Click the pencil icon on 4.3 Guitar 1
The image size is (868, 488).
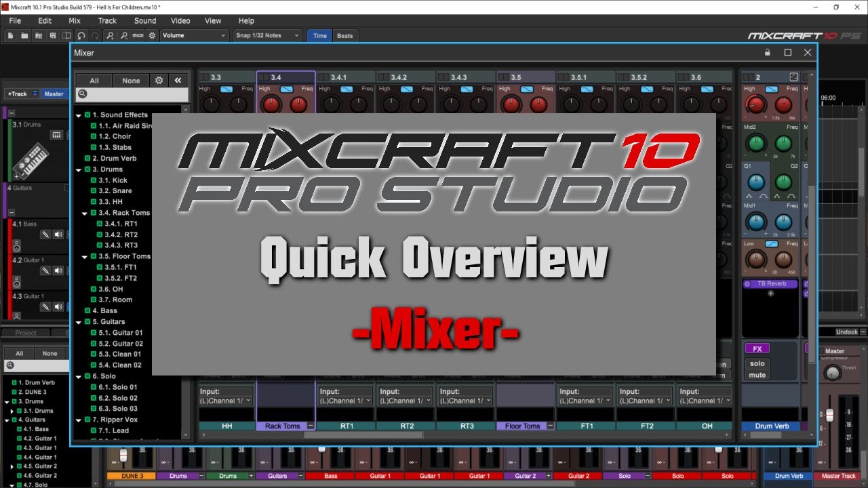point(45,306)
